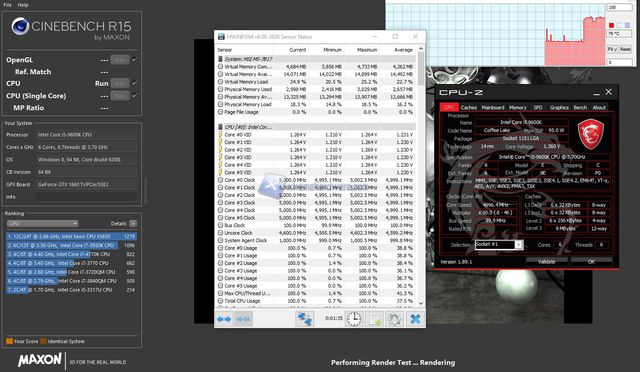Image resolution: width=640 pixels, height=372 pixels.
Task: Click the Run button next to CPU (Single Core)
Action: (x=120, y=96)
